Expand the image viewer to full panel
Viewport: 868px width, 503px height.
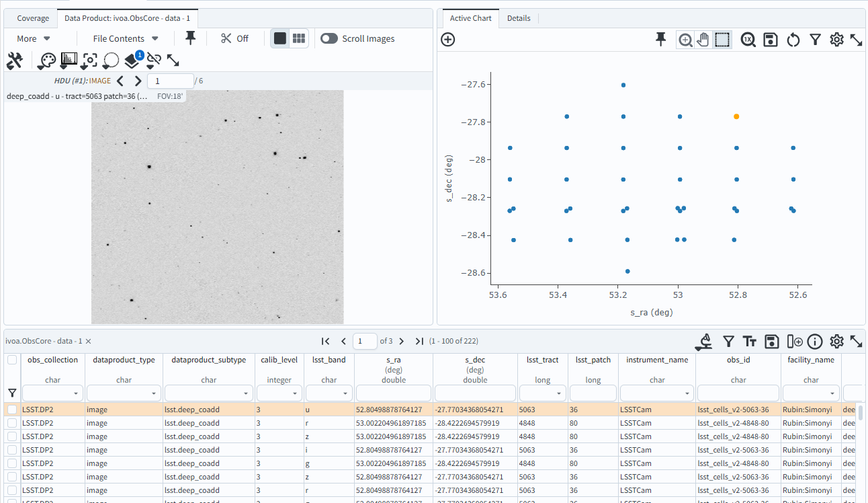point(173,61)
